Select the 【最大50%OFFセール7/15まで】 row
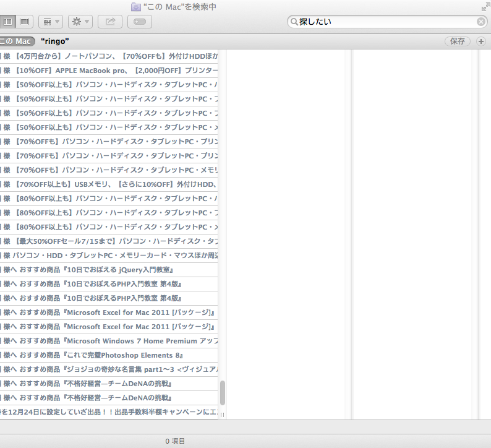The image size is (491, 448). tap(109, 241)
